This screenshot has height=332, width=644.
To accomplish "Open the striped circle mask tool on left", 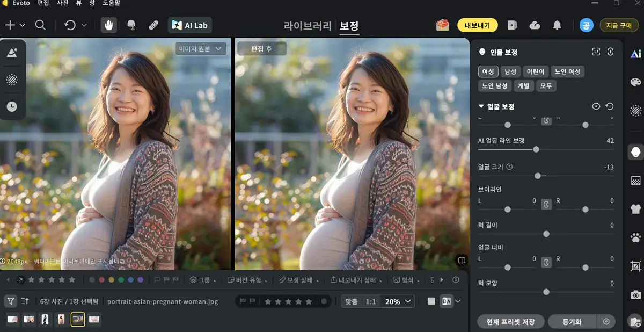I will [12, 80].
